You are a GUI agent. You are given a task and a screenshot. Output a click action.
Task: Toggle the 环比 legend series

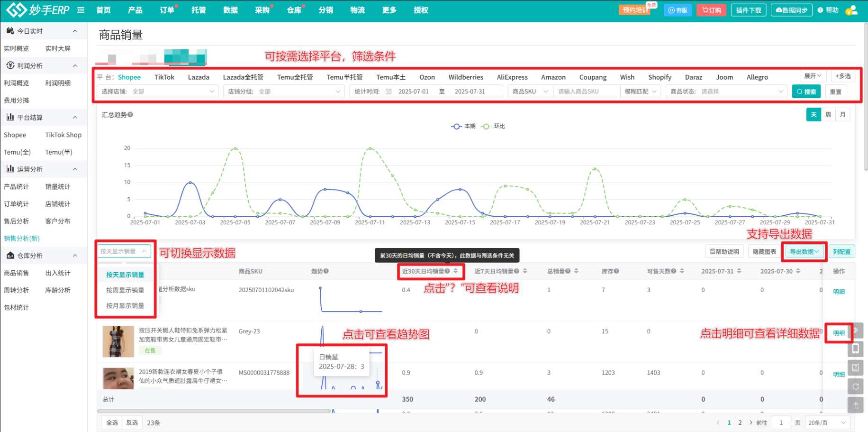pyautogui.click(x=493, y=126)
